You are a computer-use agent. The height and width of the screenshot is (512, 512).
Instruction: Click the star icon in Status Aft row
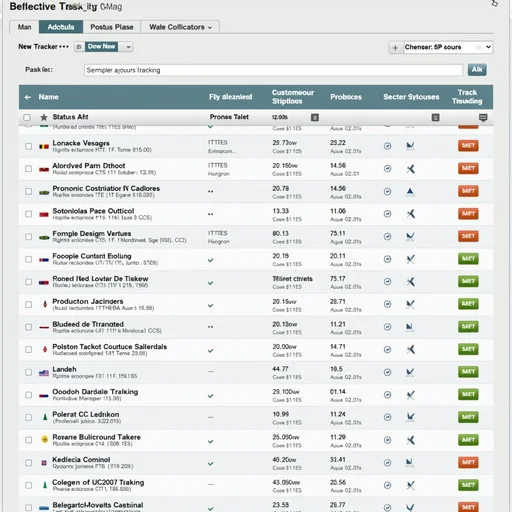(44, 117)
